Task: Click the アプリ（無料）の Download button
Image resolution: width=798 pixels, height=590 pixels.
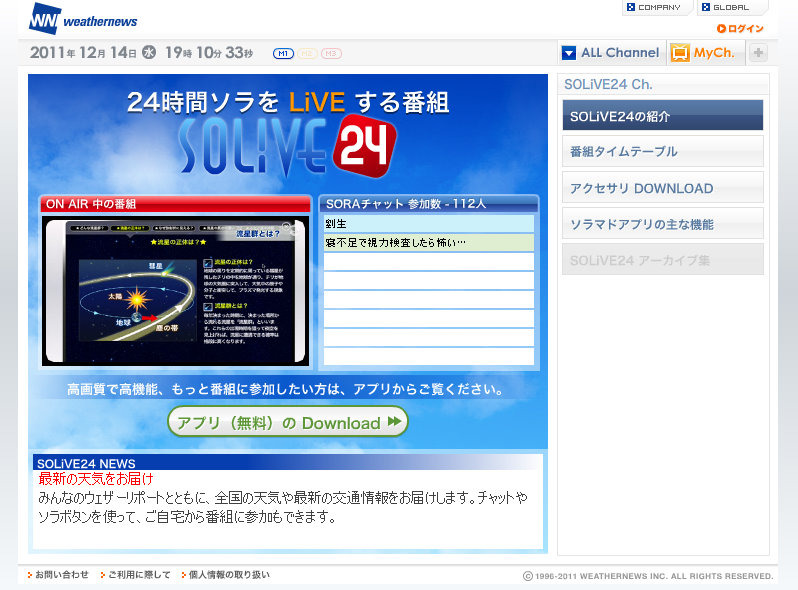Action: [288, 422]
